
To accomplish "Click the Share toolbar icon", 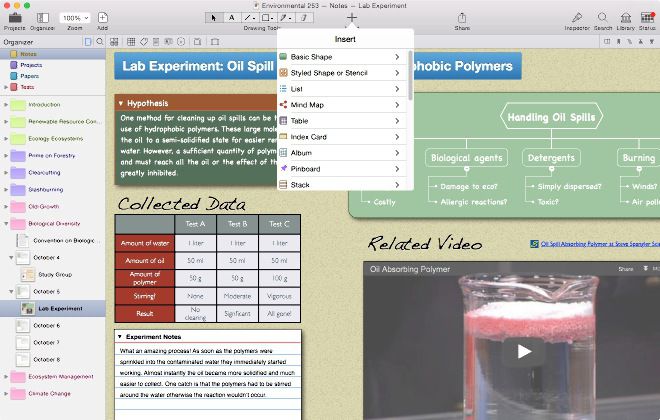I will tap(462, 18).
